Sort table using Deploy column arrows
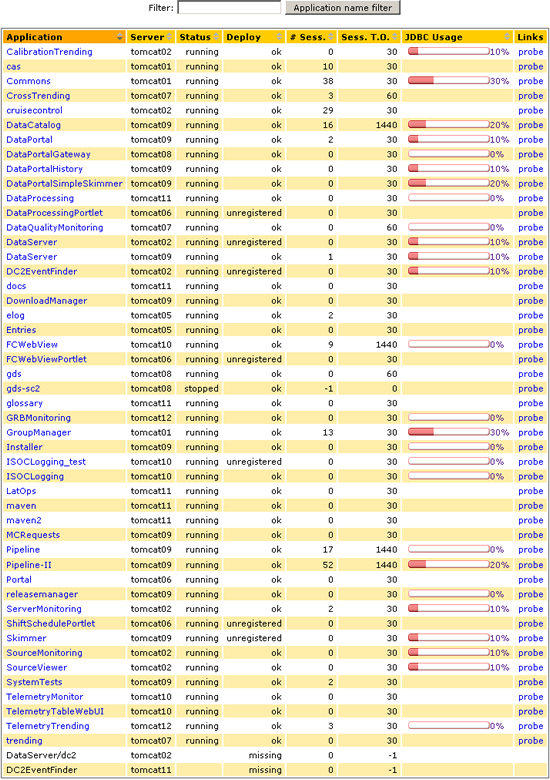 tap(279, 37)
